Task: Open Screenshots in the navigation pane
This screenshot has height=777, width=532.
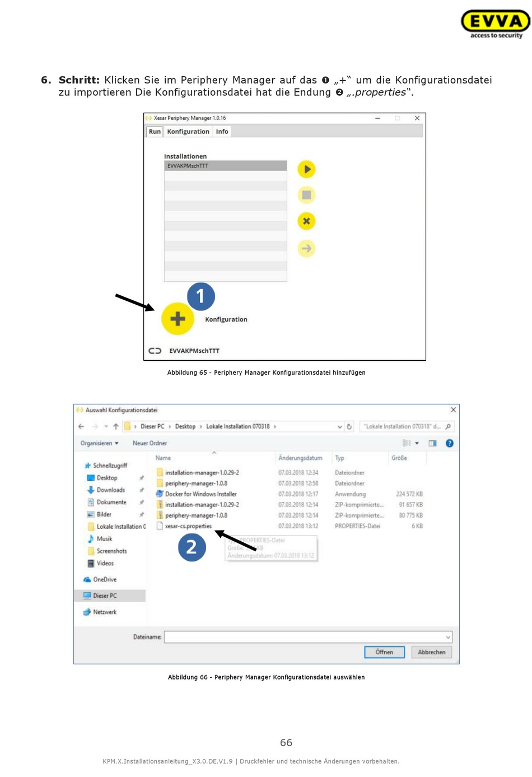Action: [x=107, y=551]
